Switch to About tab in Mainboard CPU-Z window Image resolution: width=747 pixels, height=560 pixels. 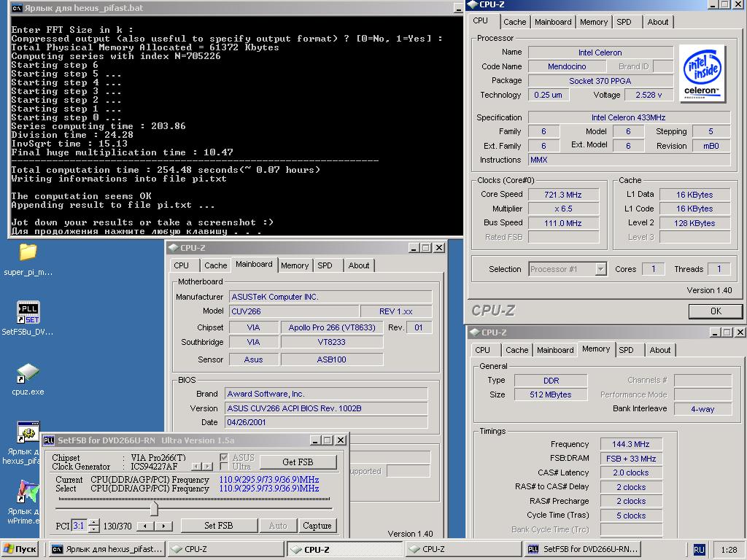click(x=359, y=265)
